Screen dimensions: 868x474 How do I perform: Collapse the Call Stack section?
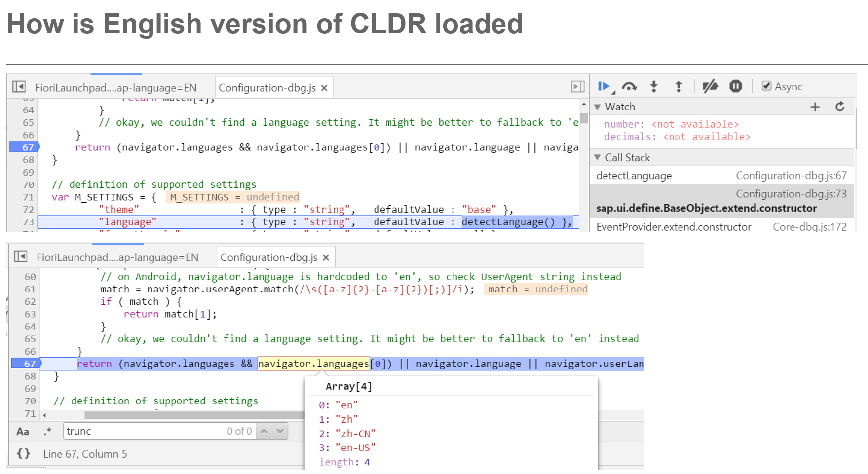598,157
